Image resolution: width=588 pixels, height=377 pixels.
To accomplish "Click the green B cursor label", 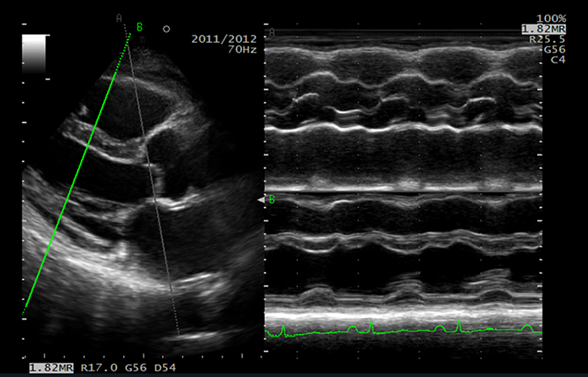I will click(139, 27).
